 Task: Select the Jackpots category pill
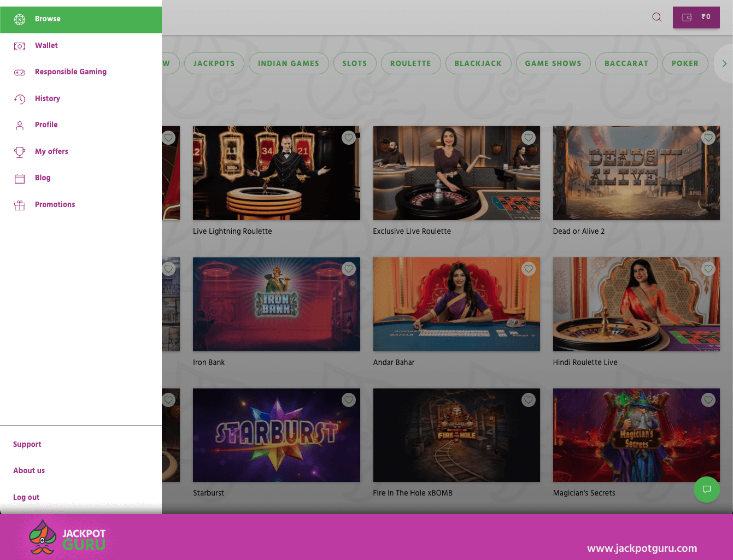214,63
